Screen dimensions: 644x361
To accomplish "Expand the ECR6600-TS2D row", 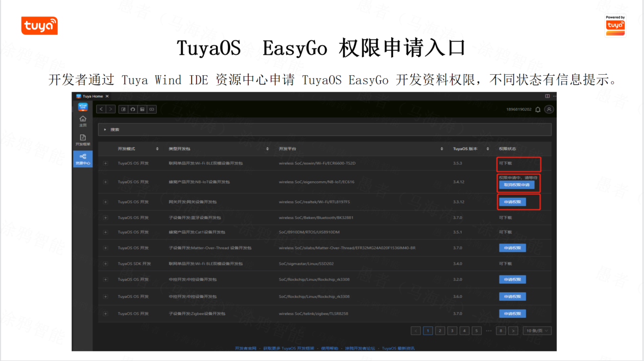I will click(105, 163).
